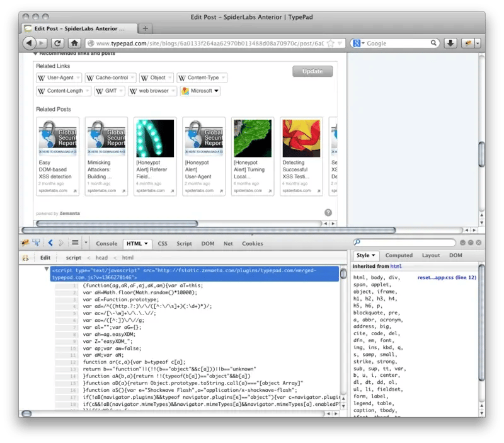504x443 pixels.
Task: Select the 'Mimicking Attackers' related post thumbnail
Action: point(106,139)
